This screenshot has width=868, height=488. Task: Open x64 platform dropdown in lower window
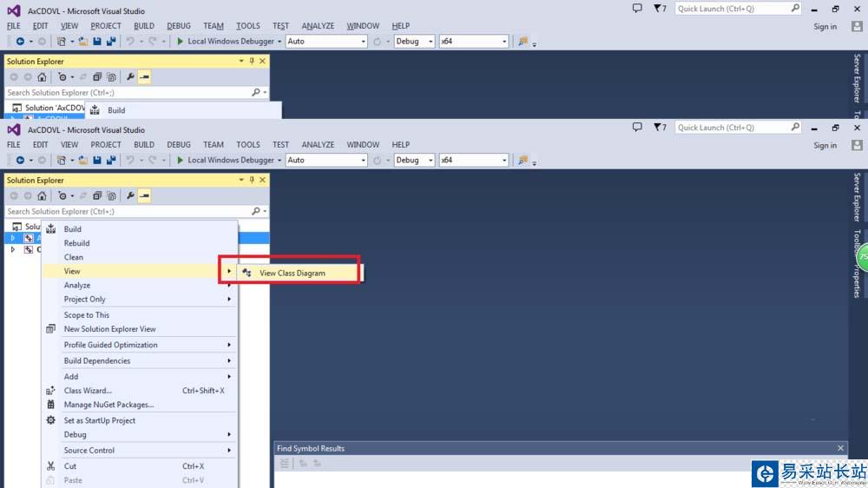(x=473, y=160)
